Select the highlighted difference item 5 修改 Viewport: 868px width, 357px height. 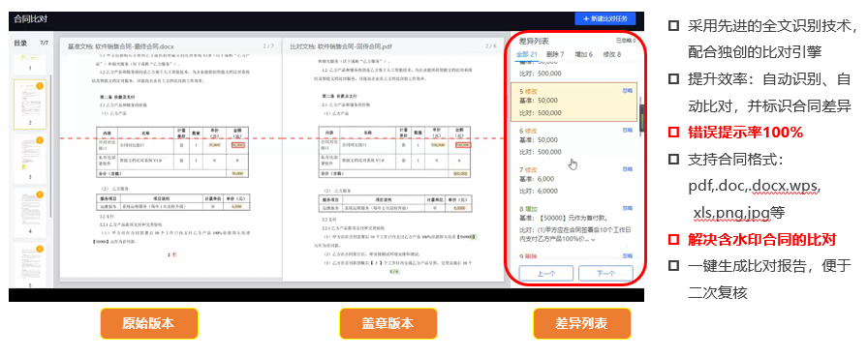[574, 103]
